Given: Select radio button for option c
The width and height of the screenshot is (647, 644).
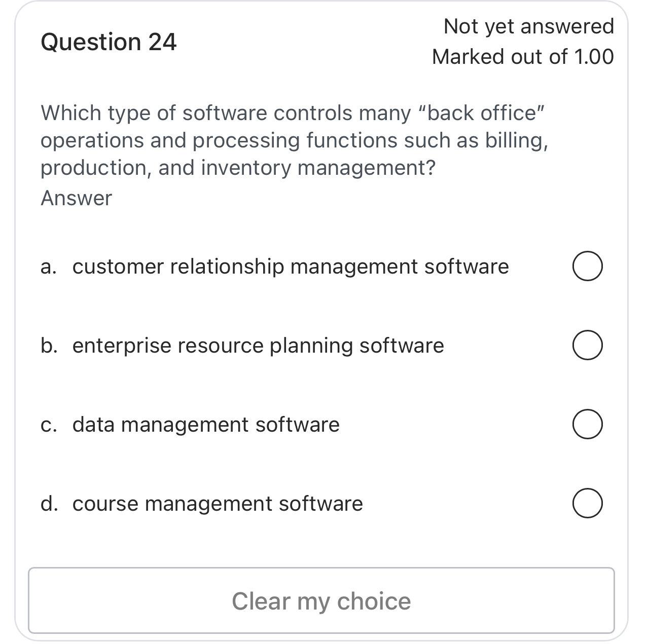Looking at the screenshot, I should click(587, 424).
